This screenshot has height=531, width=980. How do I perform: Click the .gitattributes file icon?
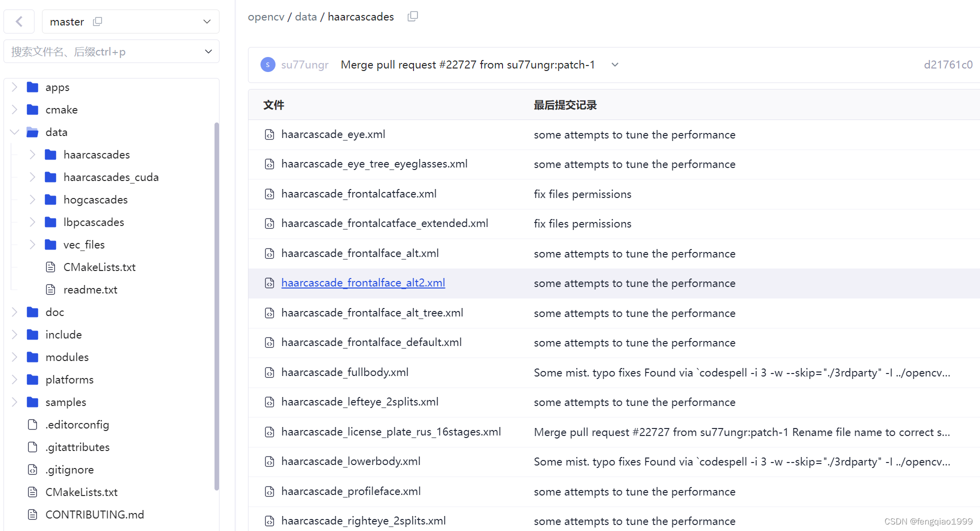click(32, 447)
